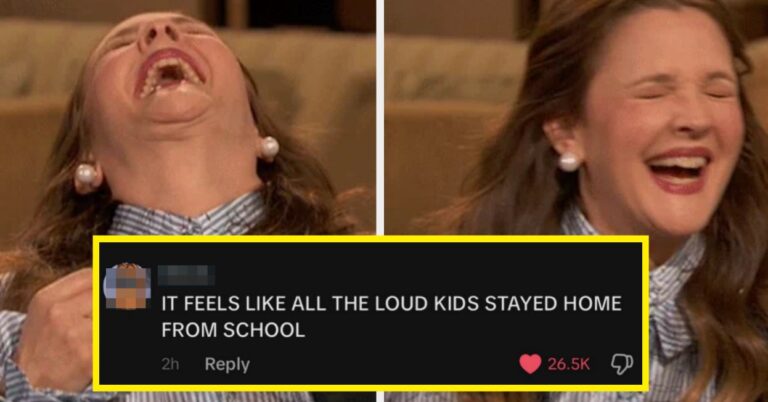Like the comment with the heart icon

pos(530,364)
